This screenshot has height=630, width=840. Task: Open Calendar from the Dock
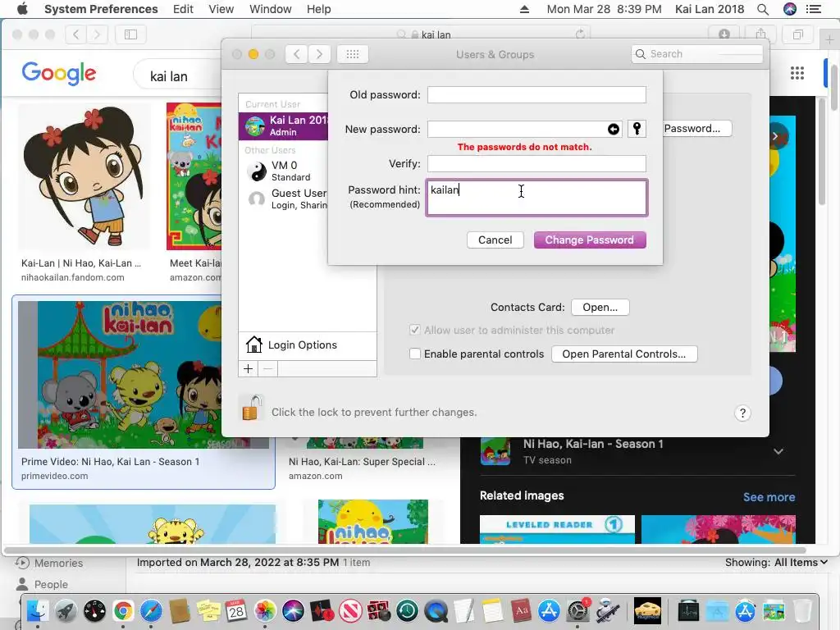236,610
